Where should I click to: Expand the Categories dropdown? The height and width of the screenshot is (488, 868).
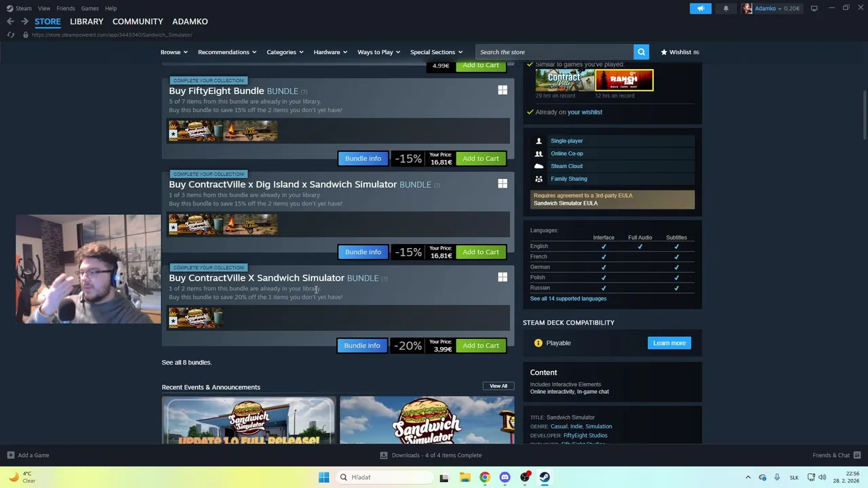(285, 52)
